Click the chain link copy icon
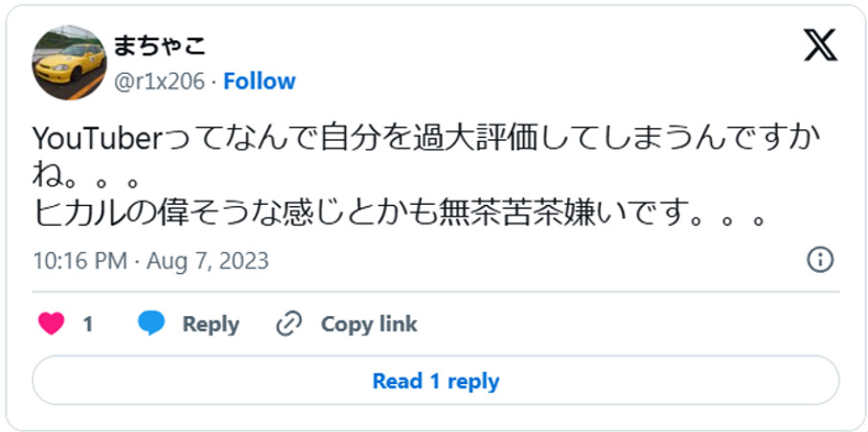This screenshot has height=432, width=868. (288, 324)
